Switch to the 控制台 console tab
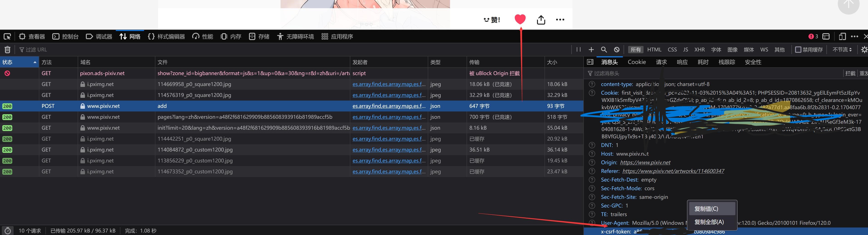This screenshot has height=235, width=868. coord(66,36)
